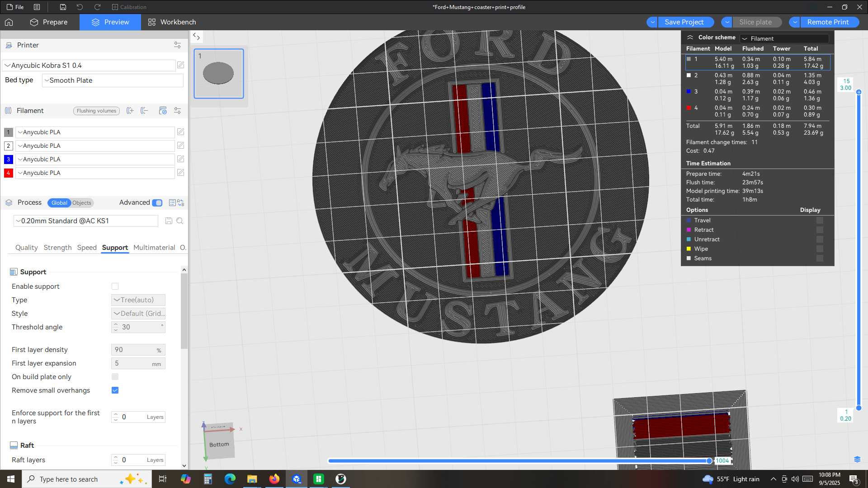Edit the Anycubic Kobra S1 printer preset
868x488 pixels.
click(x=181, y=65)
